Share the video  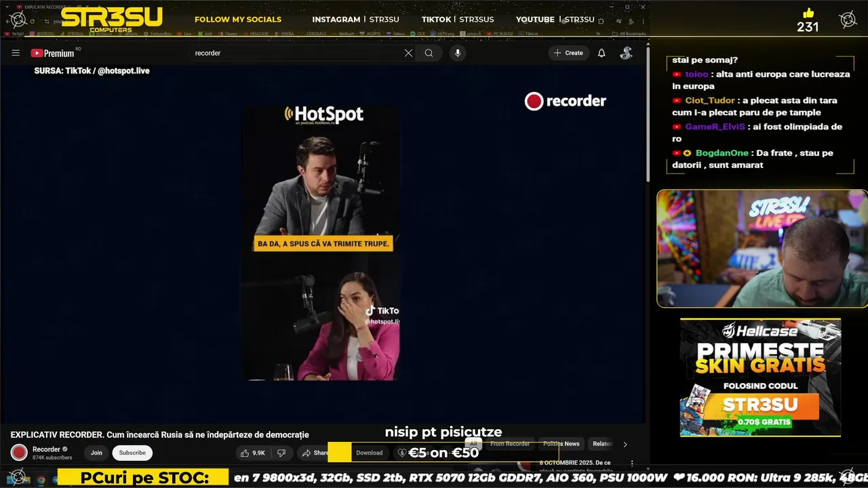(x=315, y=453)
